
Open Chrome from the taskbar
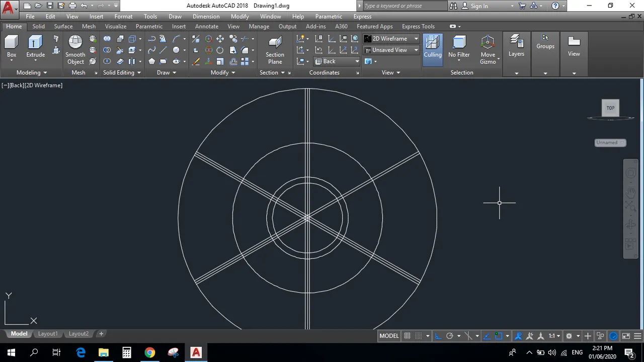pyautogui.click(x=150, y=352)
